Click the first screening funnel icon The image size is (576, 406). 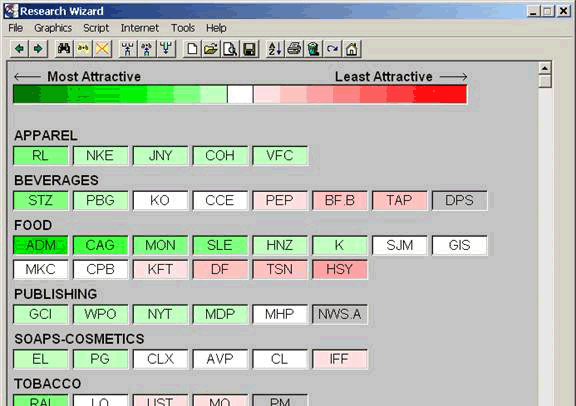(128, 49)
